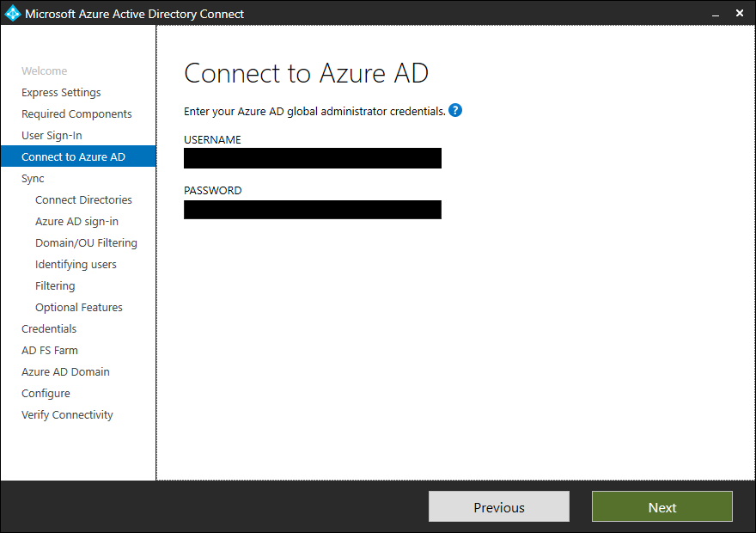Click the USERNAME input field
The width and height of the screenshot is (756, 533).
click(313, 158)
